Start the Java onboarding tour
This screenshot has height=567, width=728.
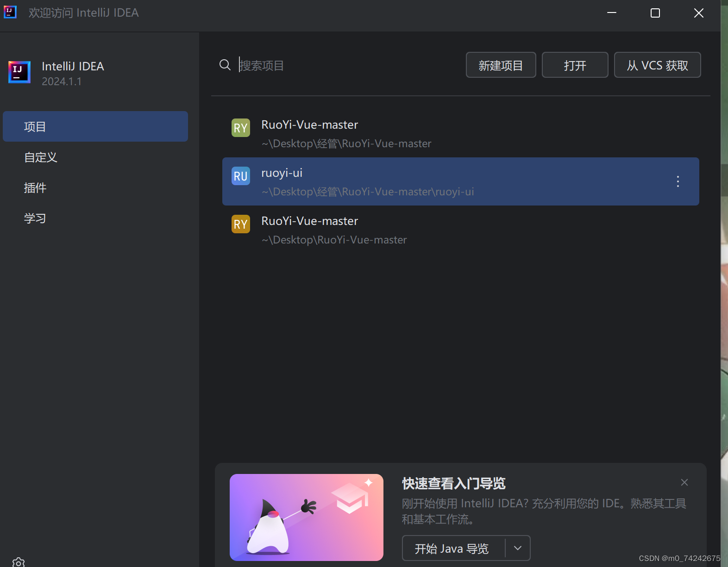(x=453, y=548)
